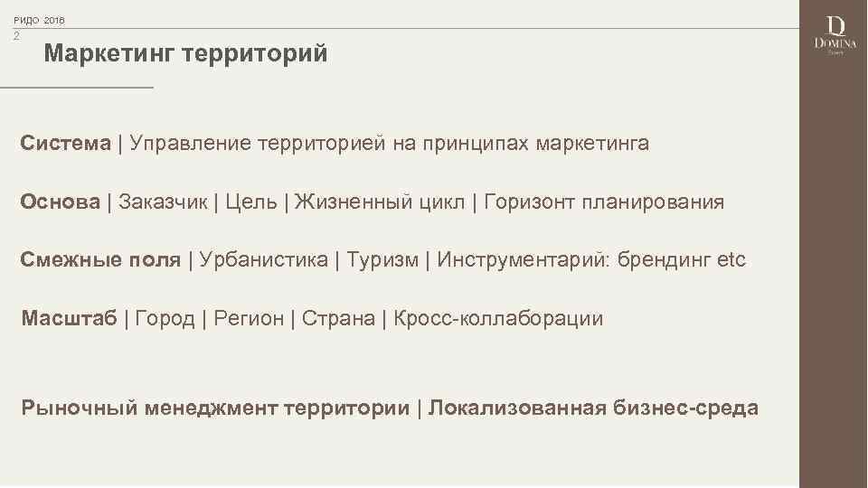Click the word Страна

(339, 319)
